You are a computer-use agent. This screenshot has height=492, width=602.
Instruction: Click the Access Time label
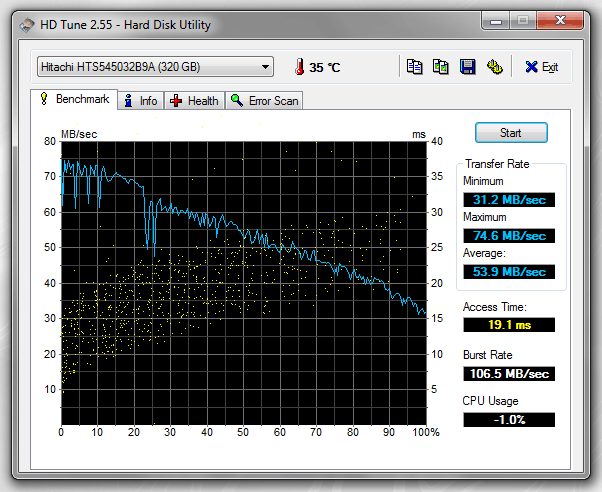click(494, 307)
